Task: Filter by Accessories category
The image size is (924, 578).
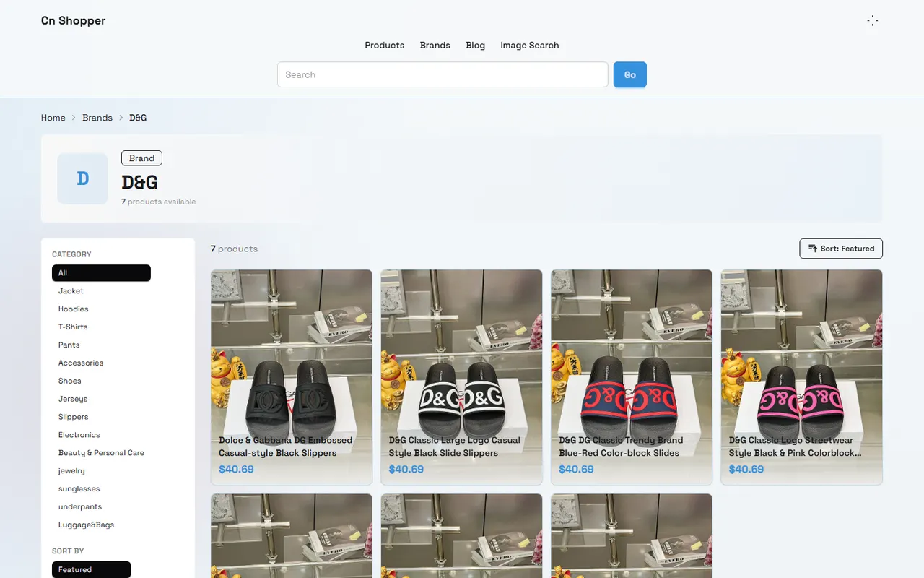Action: 81,363
